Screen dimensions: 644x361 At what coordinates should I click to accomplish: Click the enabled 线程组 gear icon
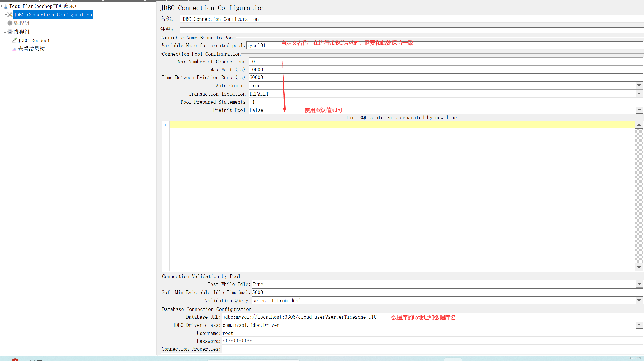10,32
